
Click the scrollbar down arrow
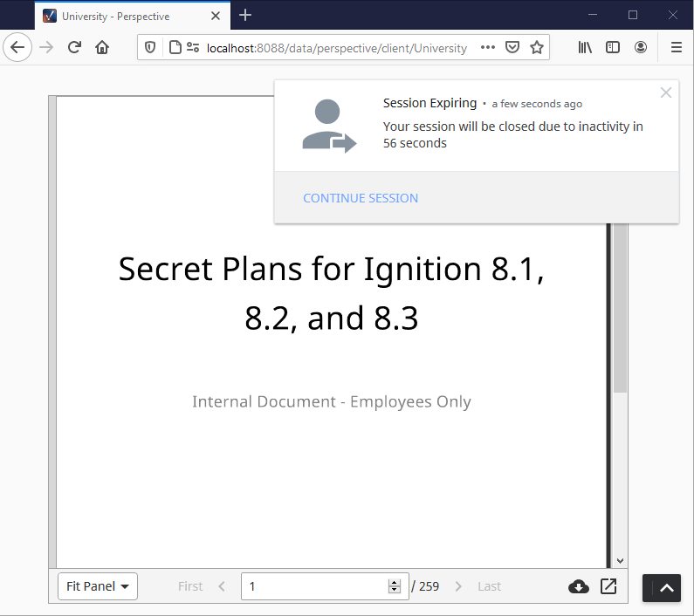pos(620,561)
